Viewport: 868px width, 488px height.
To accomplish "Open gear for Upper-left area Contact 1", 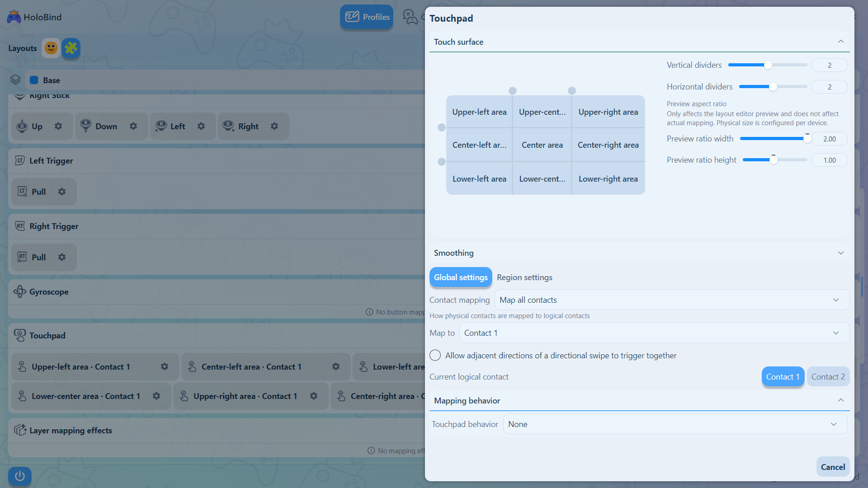I will 165,366.
